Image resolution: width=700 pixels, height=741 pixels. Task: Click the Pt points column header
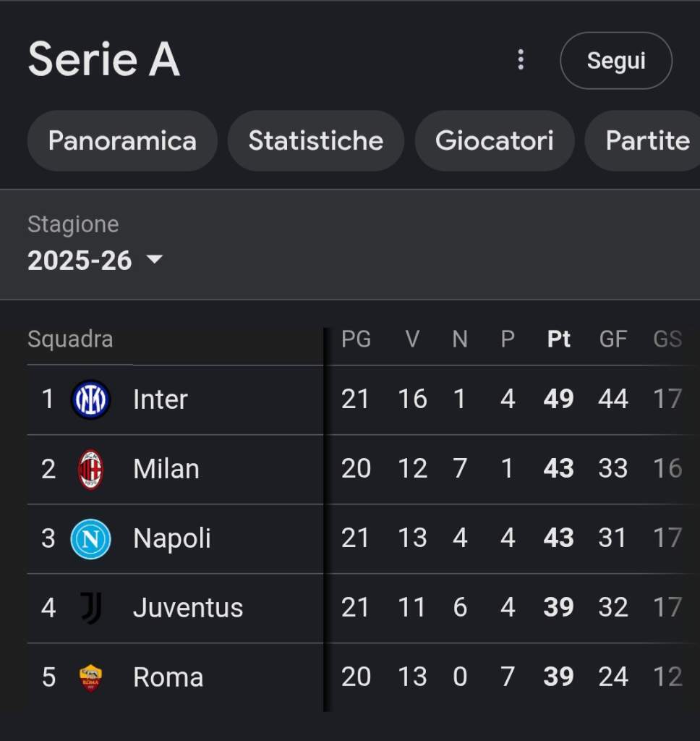coord(559,339)
